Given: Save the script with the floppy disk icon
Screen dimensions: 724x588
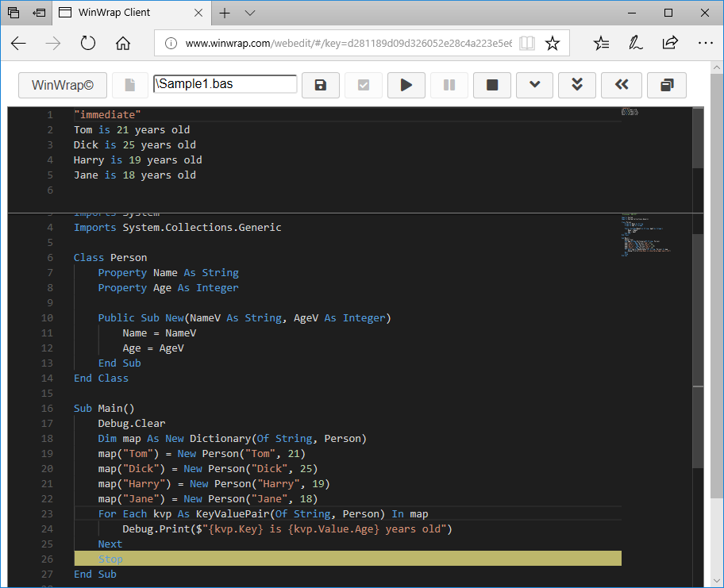Looking at the screenshot, I should (x=321, y=85).
